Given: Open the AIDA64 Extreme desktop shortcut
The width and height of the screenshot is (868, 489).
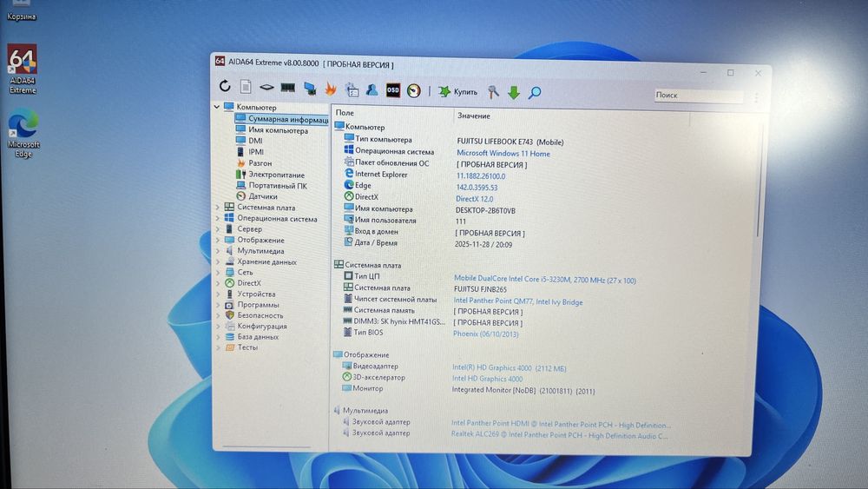Looking at the screenshot, I should (x=23, y=69).
